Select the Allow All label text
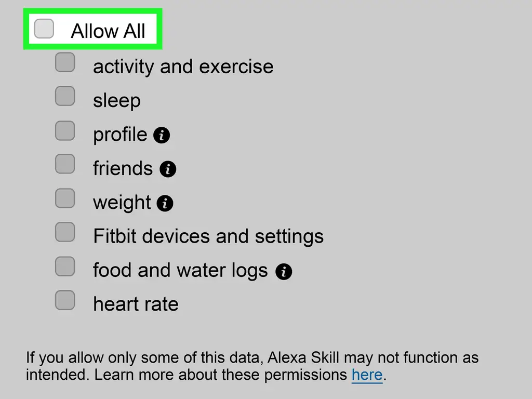Screen dimensions: 532x399 (x=108, y=31)
